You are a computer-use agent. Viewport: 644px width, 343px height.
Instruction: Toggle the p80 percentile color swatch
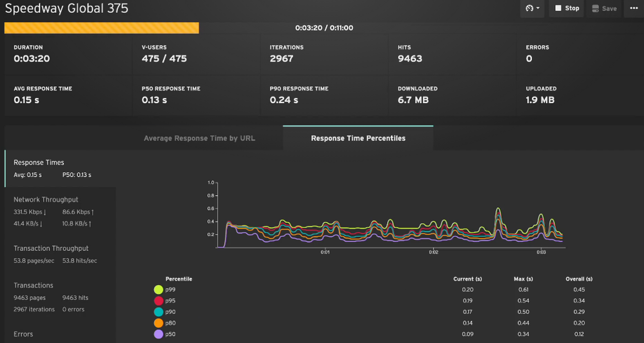coord(158,323)
